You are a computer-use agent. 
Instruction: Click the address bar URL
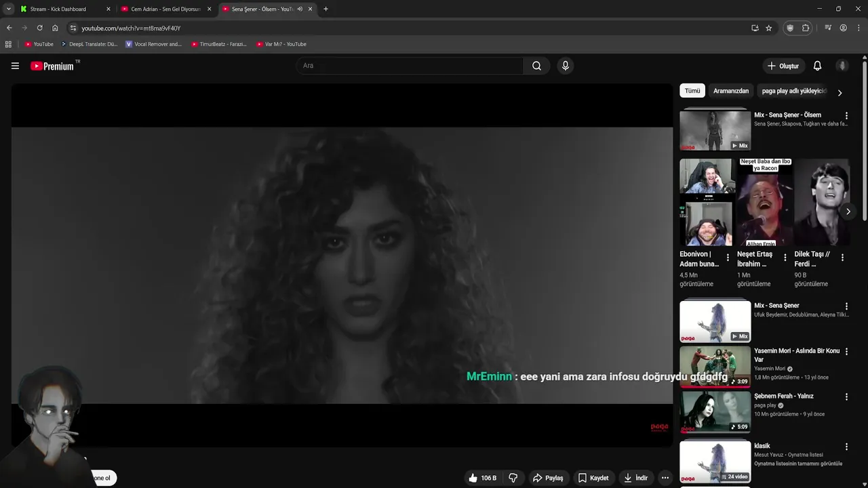pos(131,28)
